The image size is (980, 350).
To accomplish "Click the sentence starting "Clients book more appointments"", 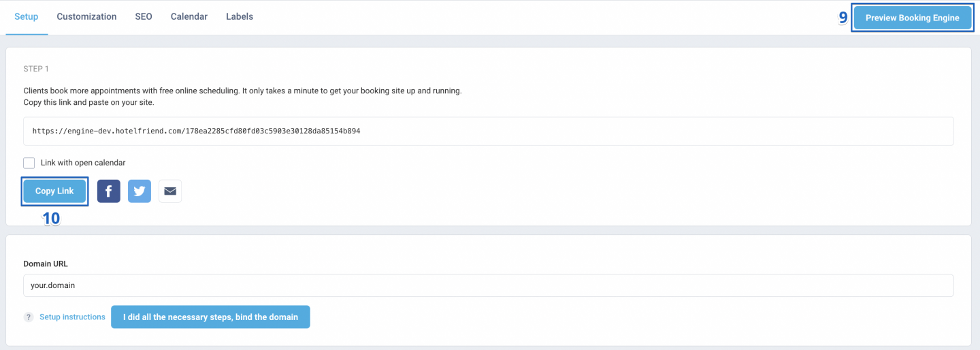I will 242,91.
